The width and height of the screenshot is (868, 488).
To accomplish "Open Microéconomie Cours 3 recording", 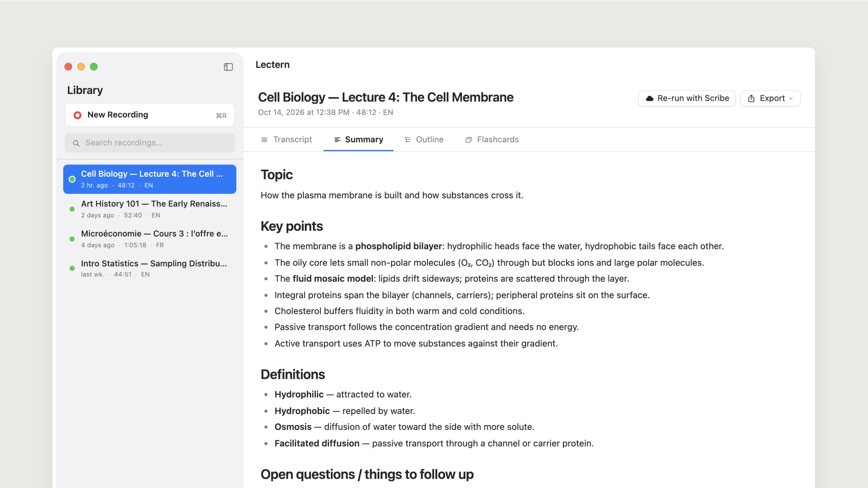I will 150,239.
